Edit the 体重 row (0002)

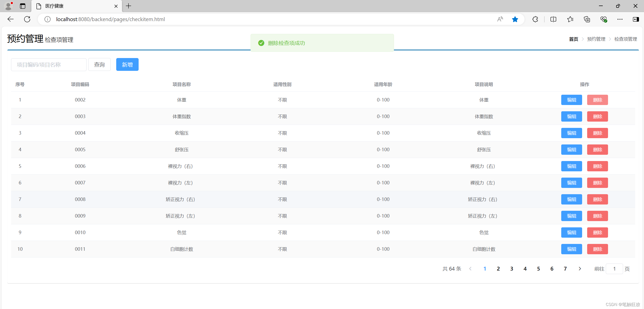coord(572,100)
